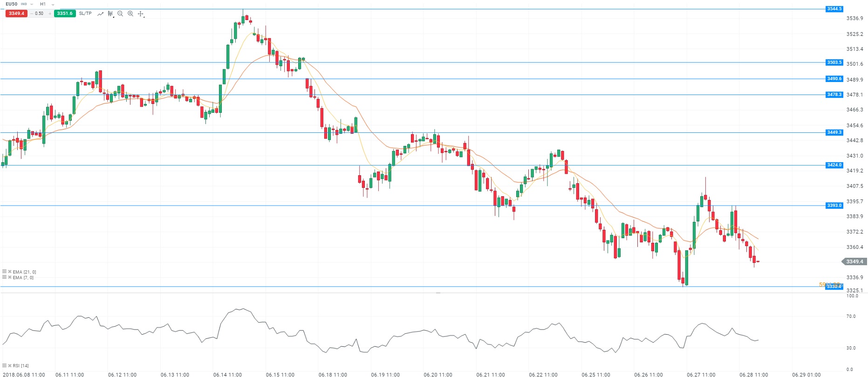Click the current price 3349.4 axis marker

click(x=854, y=261)
